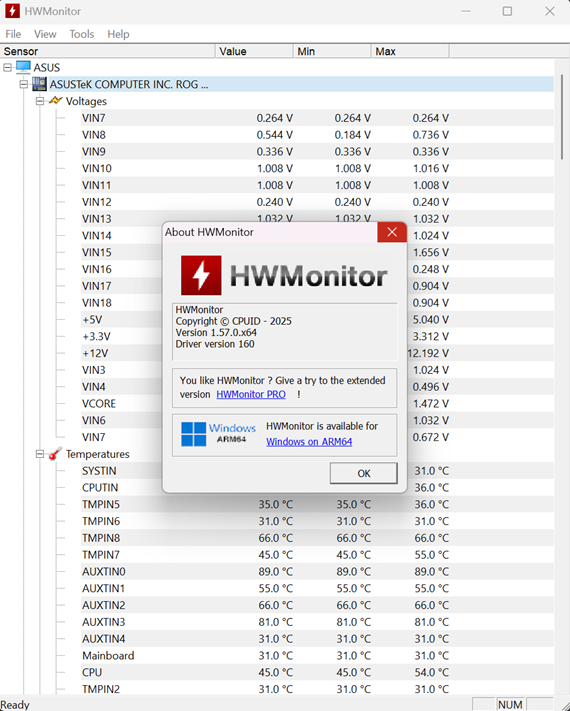570x711 pixels.
Task: Select the Mainboard temperature row
Action: click(317, 655)
